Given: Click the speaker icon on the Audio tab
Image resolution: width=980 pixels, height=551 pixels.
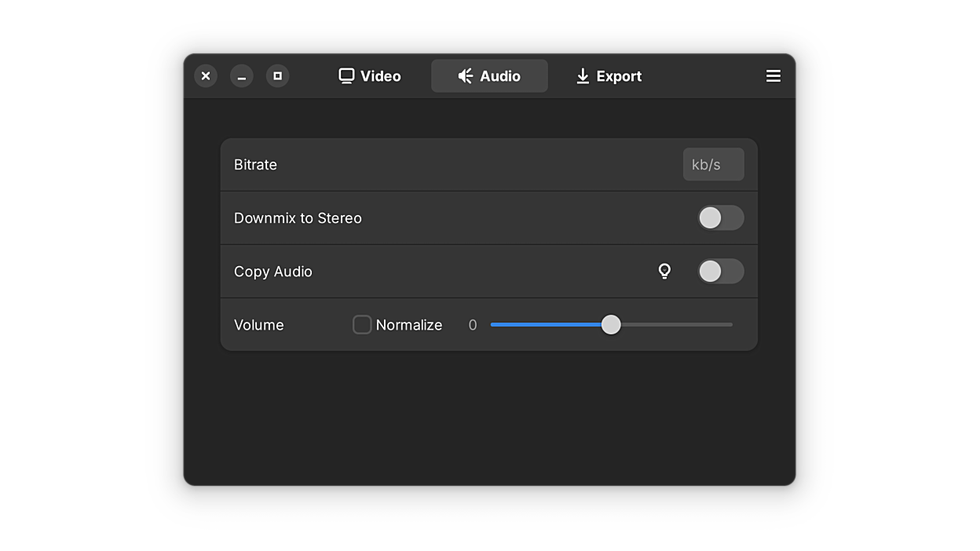Looking at the screenshot, I should point(466,76).
